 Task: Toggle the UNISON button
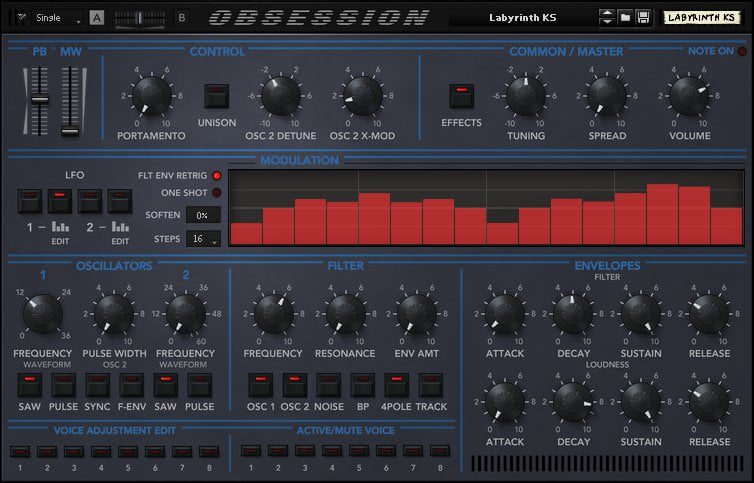coord(216,96)
